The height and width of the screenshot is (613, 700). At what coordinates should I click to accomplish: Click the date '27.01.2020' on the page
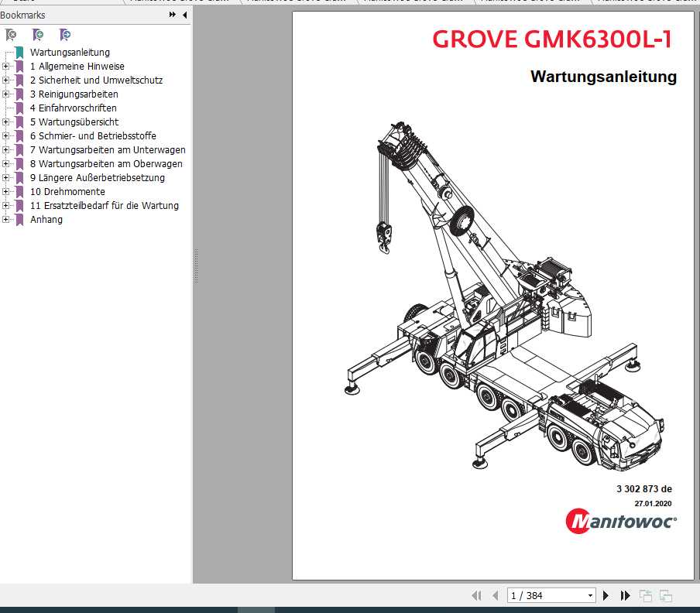653,503
